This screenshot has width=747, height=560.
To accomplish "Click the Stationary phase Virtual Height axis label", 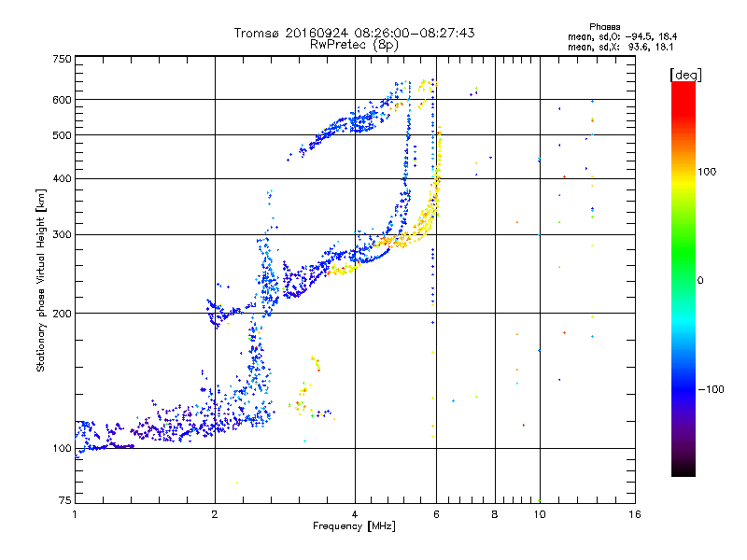I will click(41, 281).
